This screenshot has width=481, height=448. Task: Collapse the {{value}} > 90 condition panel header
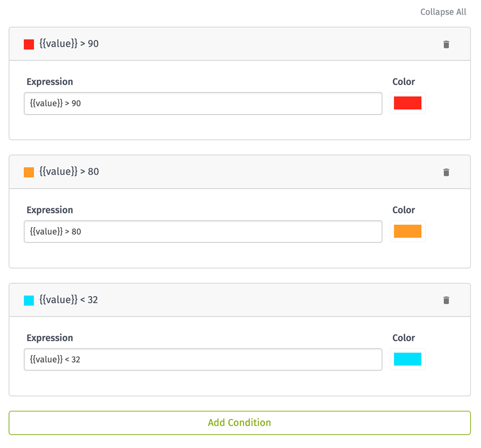click(240, 44)
